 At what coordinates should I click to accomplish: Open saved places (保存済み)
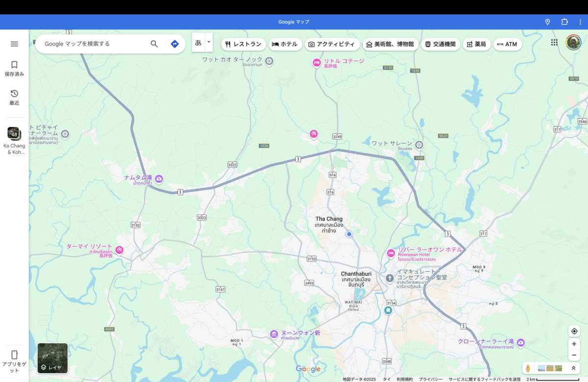[x=14, y=69]
